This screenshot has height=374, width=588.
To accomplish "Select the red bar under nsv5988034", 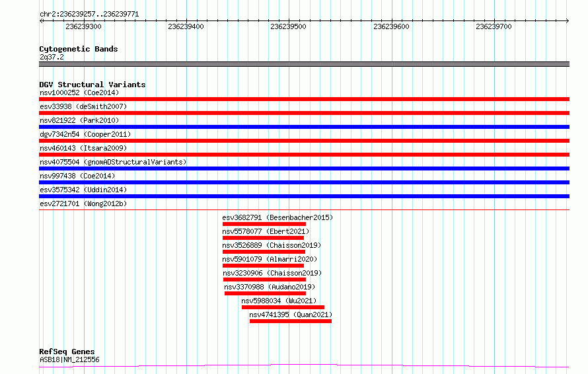I will point(283,307).
